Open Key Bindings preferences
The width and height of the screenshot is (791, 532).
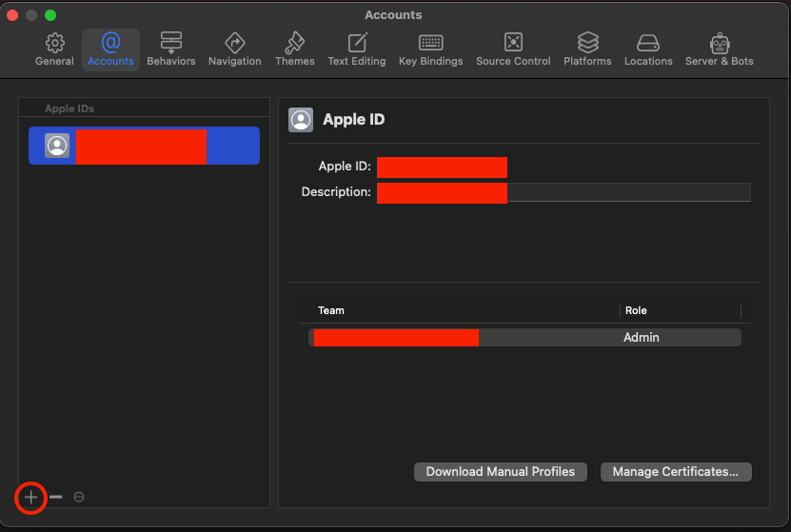pyautogui.click(x=431, y=49)
